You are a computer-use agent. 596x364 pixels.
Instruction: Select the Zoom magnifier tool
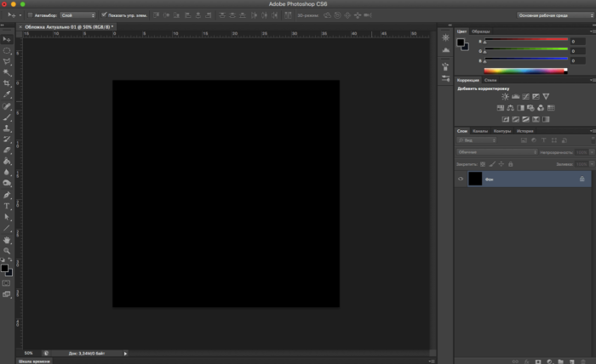click(x=7, y=252)
